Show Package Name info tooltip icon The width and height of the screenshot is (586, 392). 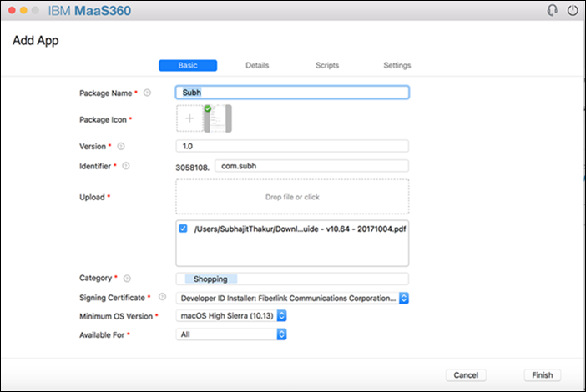pos(147,93)
